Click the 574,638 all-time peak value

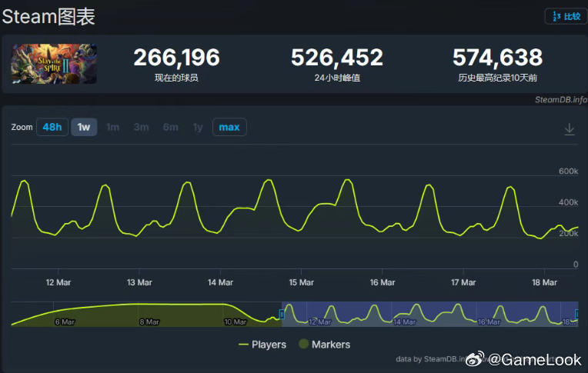click(498, 58)
